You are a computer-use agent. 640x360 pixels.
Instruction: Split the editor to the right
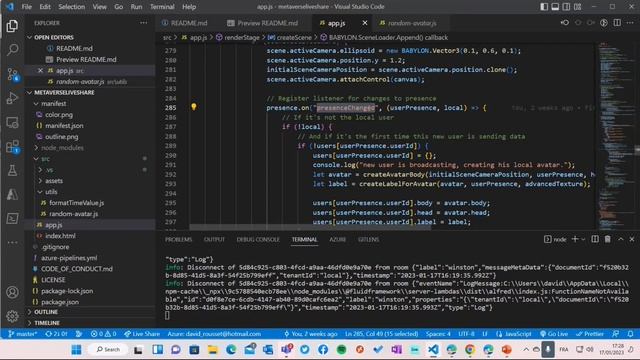[617, 23]
